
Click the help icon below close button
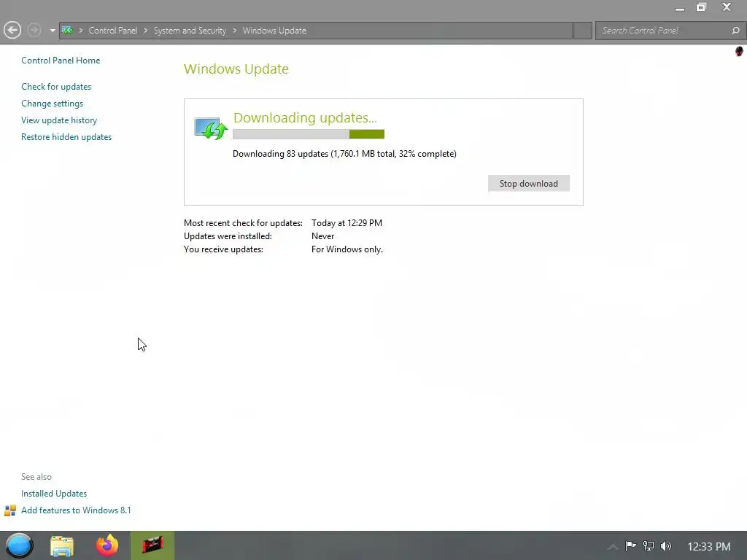(739, 51)
